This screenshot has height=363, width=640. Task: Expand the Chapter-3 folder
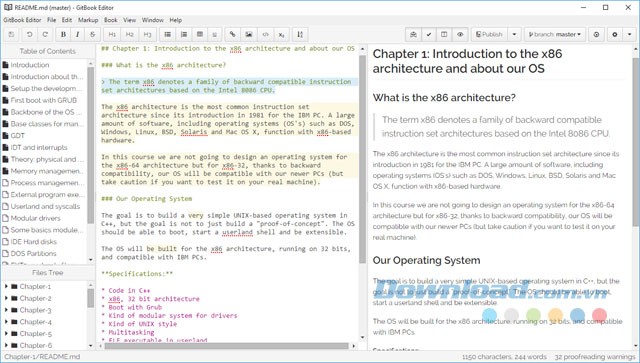tap(6, 310)
